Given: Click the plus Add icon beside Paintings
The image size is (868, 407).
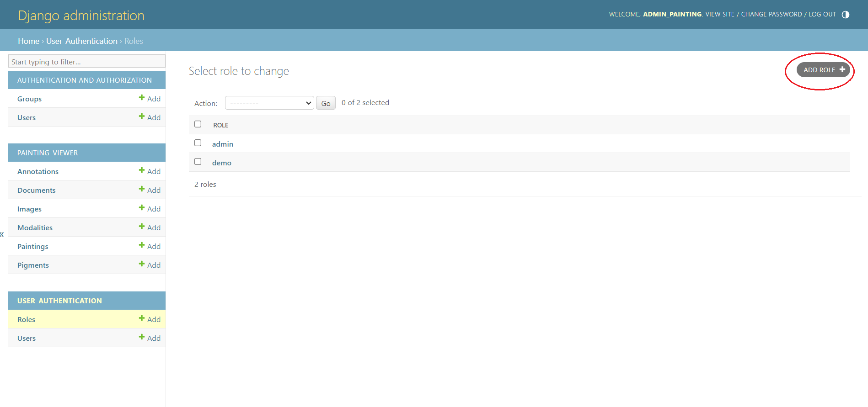Looking at the screenshot, I should (x=142, y=246).
